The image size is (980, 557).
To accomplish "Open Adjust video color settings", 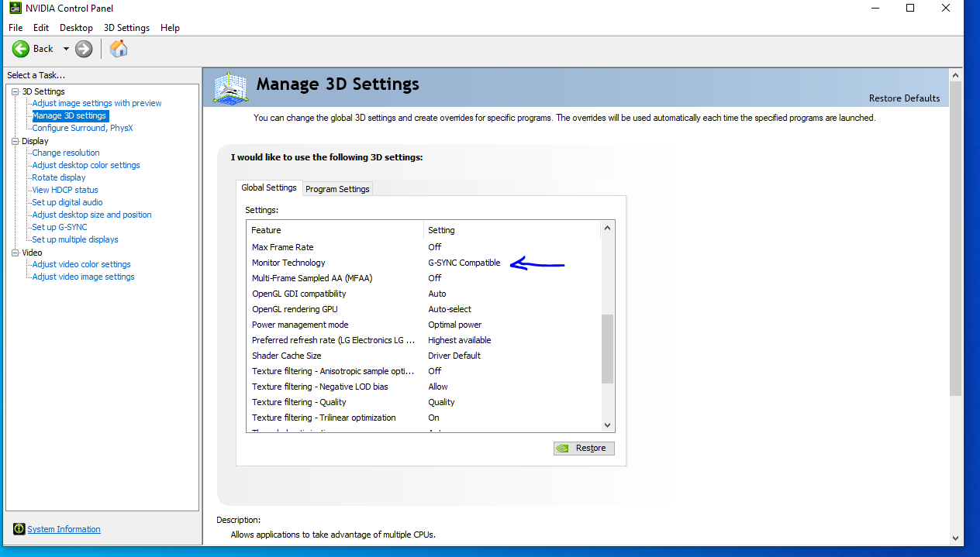I will pos(81,264).
